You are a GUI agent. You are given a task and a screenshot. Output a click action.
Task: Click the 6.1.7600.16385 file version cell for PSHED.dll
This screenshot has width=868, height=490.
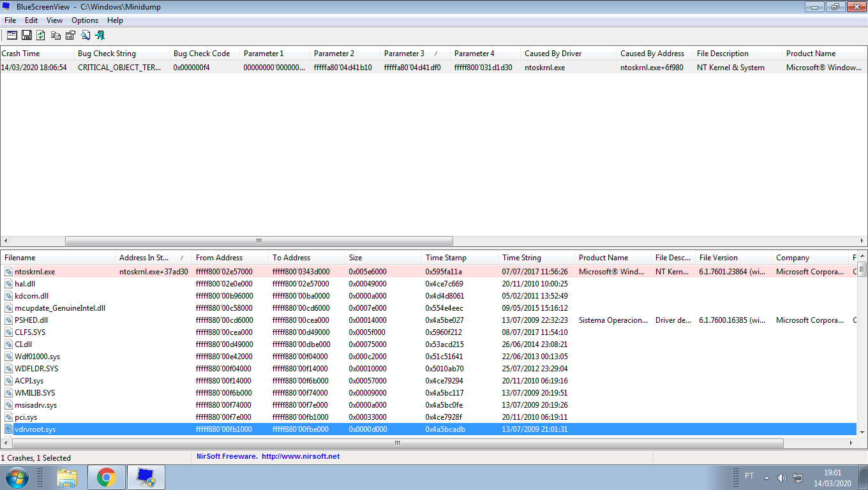[x=732, y=320]
